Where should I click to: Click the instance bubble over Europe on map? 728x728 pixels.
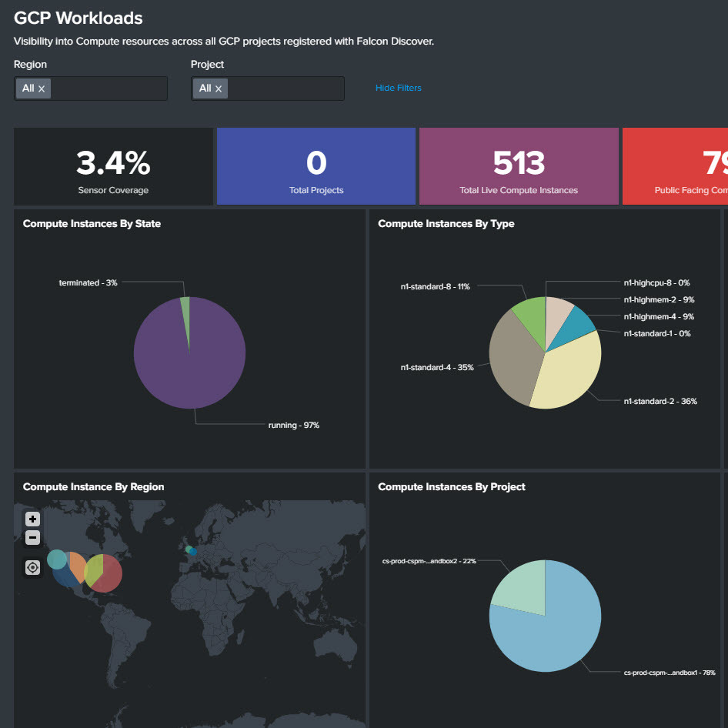(x=191, y=550)
